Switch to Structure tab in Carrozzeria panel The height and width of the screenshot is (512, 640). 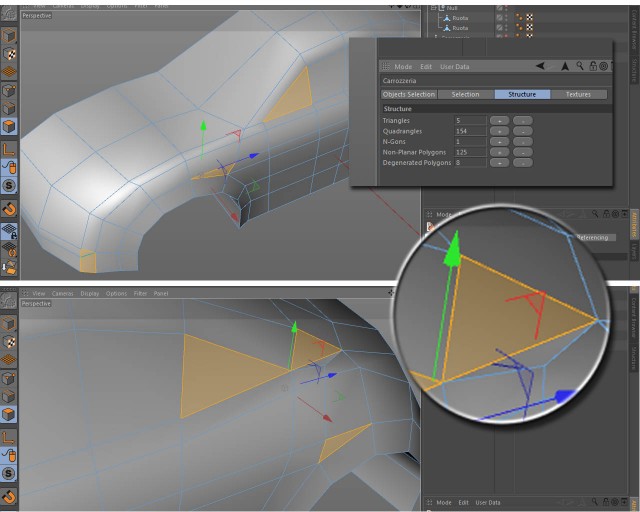click(522, 94)
